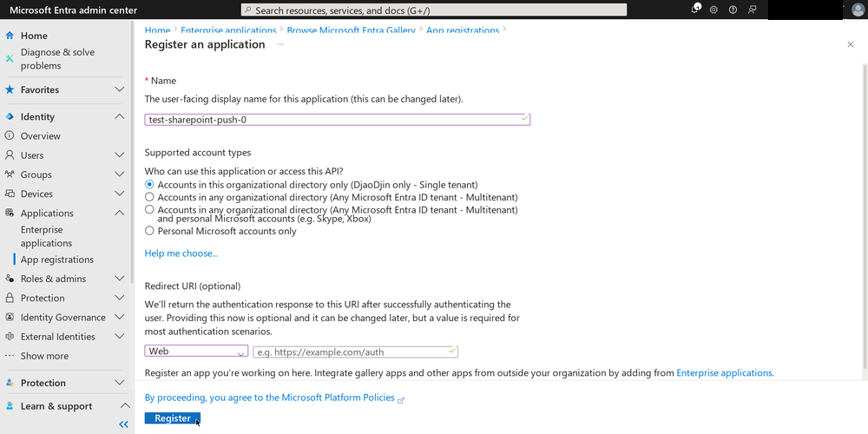Select Multitenant Entra ID accounts only radio
The image size is (868, 434).
coord(149,197)
